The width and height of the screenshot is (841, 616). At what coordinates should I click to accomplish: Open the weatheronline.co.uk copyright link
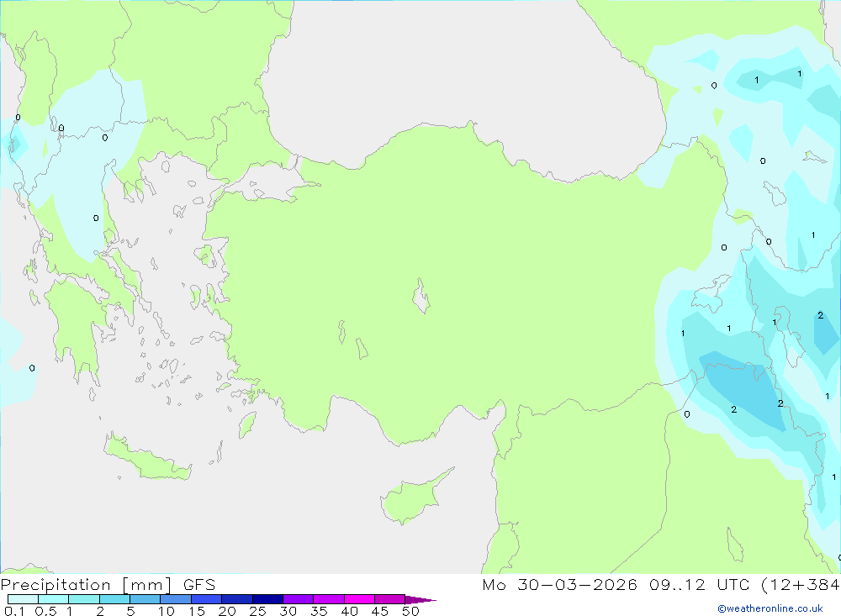(x=770, y=608)
